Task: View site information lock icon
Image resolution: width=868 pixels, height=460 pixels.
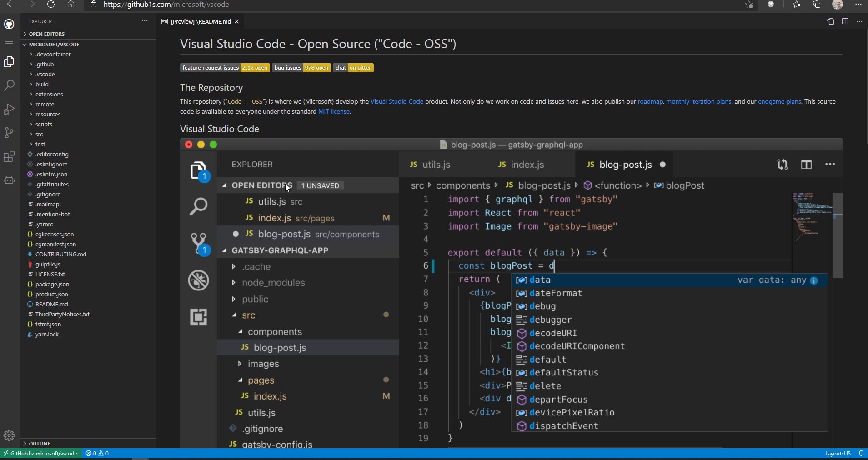Action: pyautogui.click(x=94, y=5)
